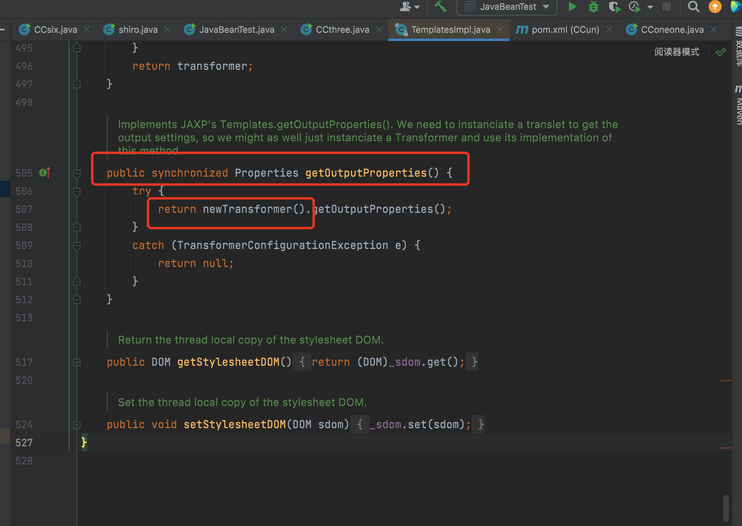Click the folded body '{ return (DOM)_sdom.get(); }'

click(386, 362)
